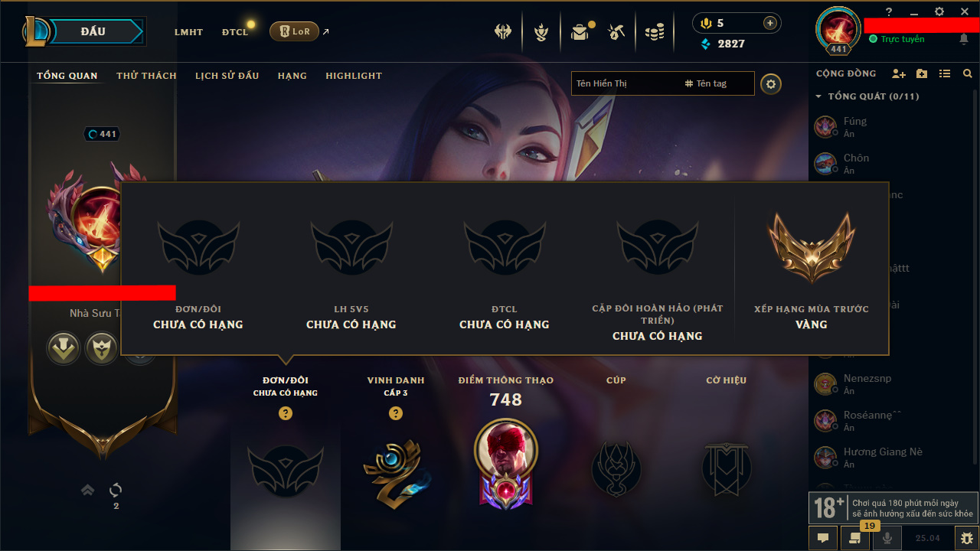Click the bug report icon
The image size is (980, 551).
(967, 538)
